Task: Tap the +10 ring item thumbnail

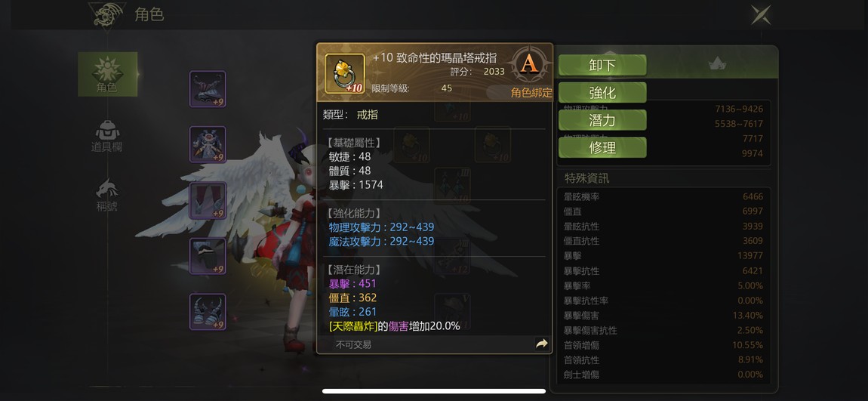Action: 344,74
